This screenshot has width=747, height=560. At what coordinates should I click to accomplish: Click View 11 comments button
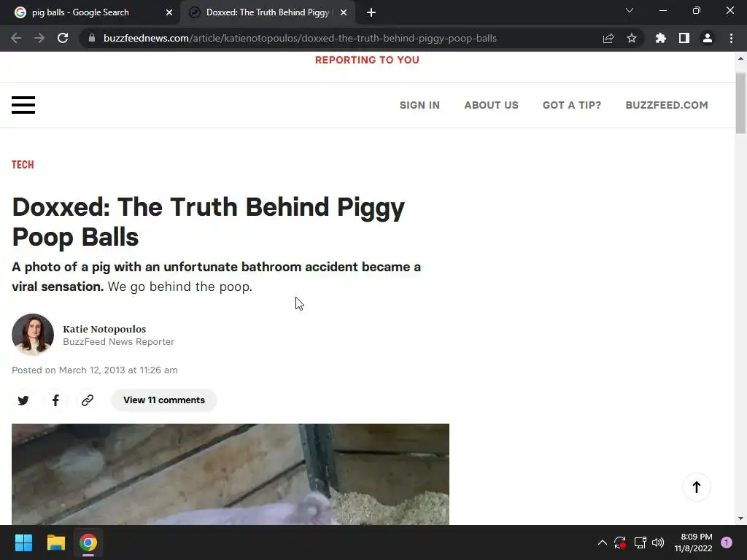[164, 400]
